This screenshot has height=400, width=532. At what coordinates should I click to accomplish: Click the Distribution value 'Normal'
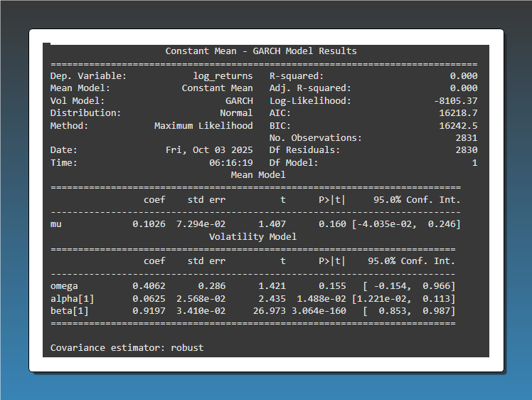236,113
